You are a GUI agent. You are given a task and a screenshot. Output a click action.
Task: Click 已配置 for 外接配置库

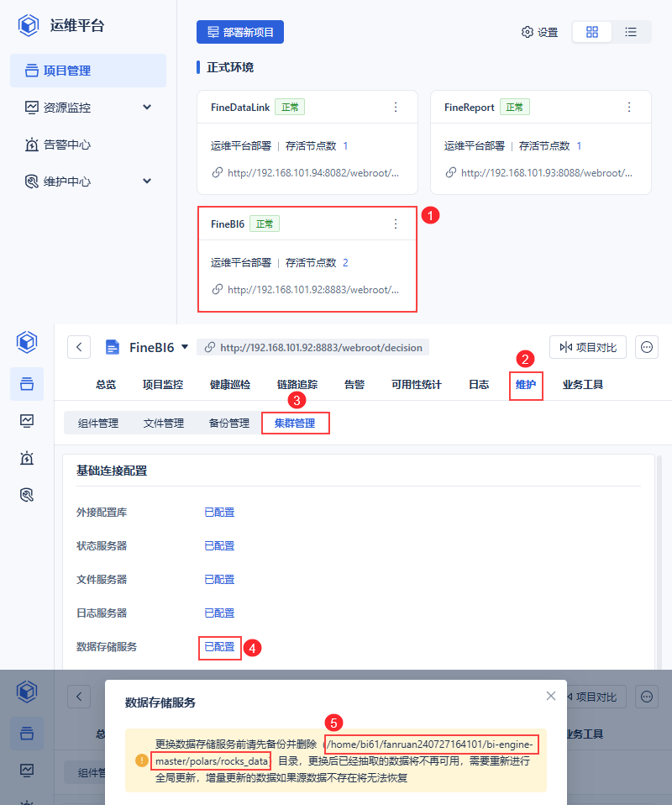click(x=219, y=513)
